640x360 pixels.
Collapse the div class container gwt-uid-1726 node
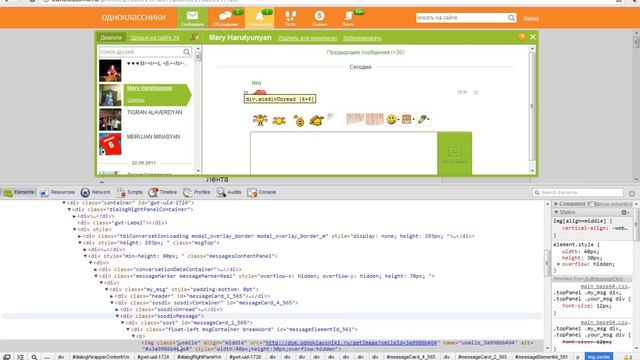coord(64,202)
